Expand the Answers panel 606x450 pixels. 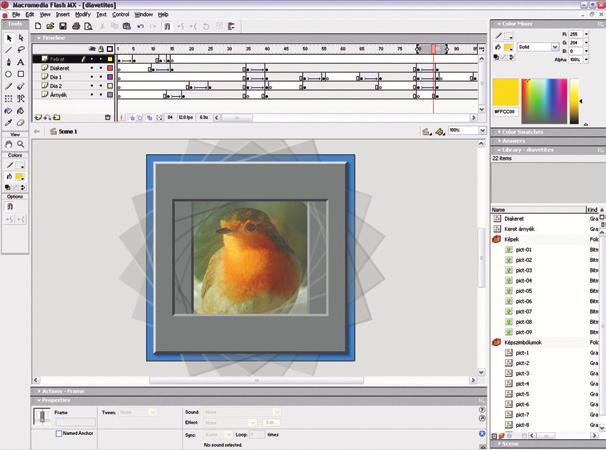pos(514,141)
